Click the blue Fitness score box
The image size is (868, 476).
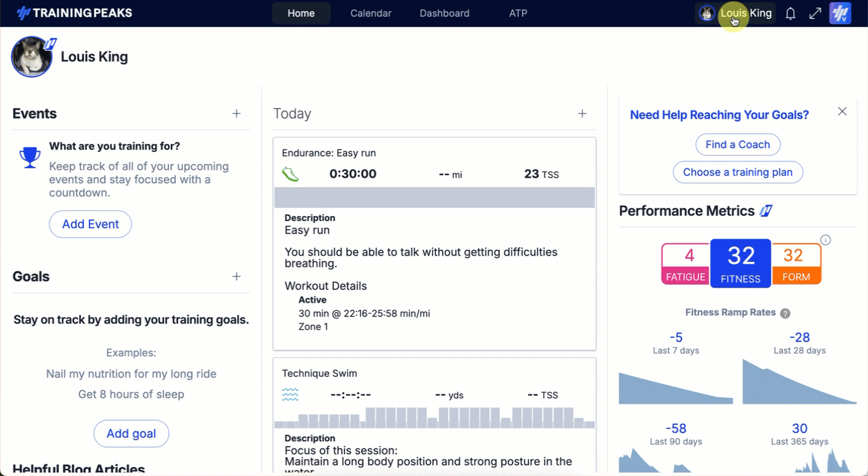[741, 263]
